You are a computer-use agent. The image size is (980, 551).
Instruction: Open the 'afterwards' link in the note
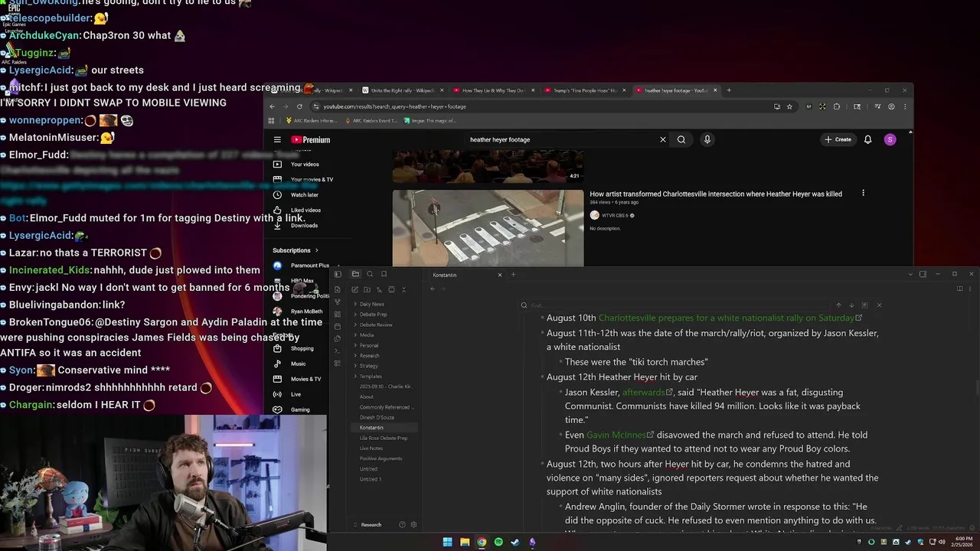coord(644,393)
